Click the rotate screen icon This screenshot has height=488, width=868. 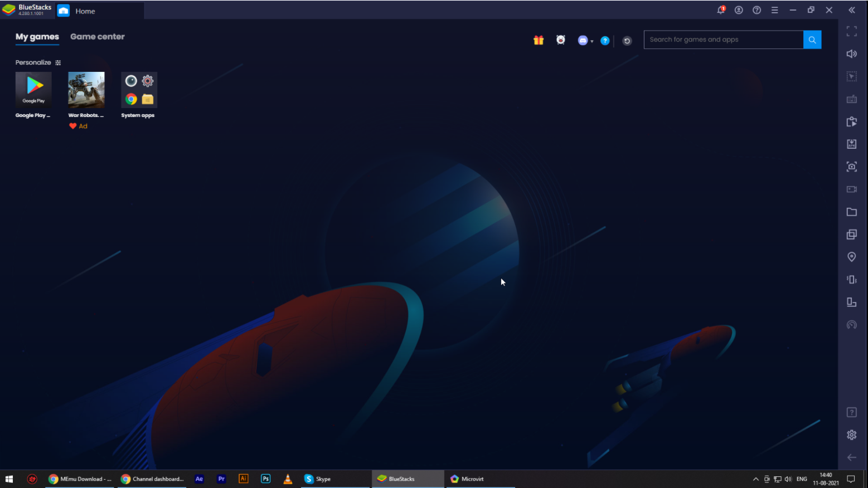click(x=851, y=302)
